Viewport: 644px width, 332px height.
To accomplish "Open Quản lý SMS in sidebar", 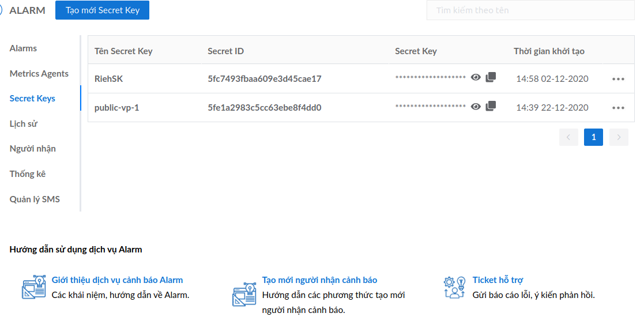I will click(x=35, y=199).
